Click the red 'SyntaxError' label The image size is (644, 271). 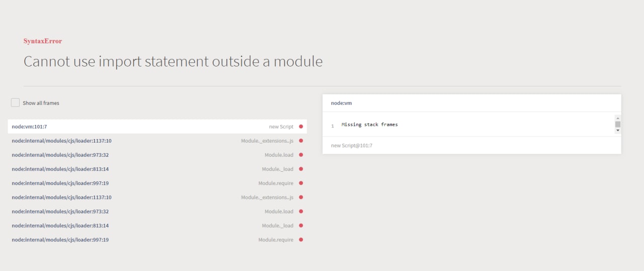coord(43,41)
